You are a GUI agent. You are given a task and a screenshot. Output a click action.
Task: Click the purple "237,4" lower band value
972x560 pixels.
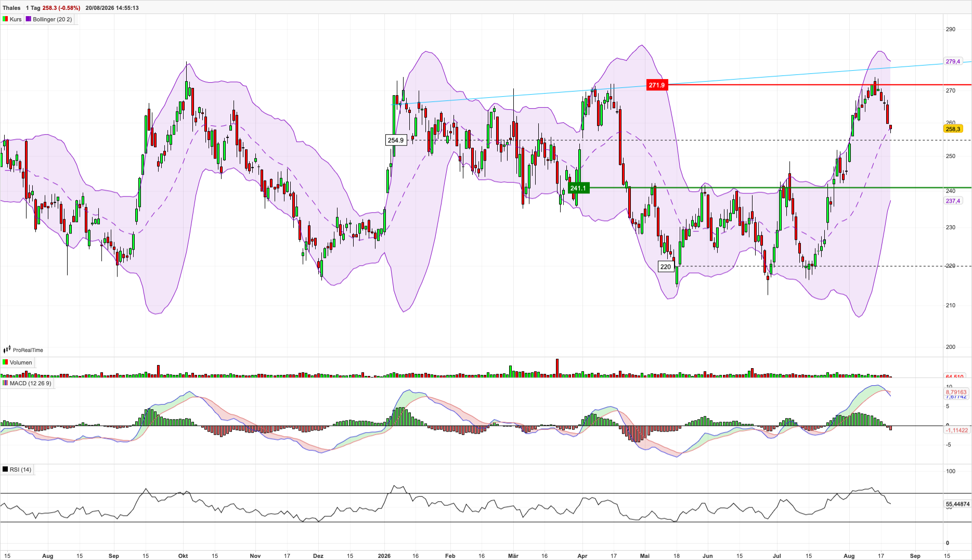pyautogui.click(x=953, y=201)
